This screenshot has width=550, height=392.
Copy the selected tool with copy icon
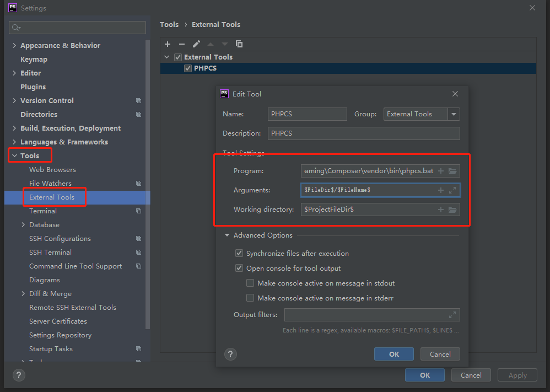click(239, 44)
